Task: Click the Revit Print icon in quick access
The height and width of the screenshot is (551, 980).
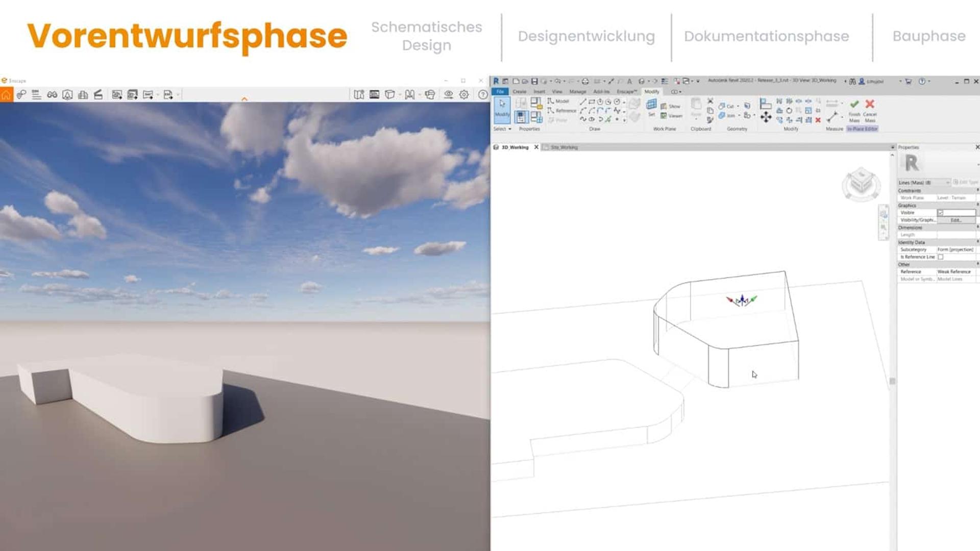Action: (x=585, y=81)
